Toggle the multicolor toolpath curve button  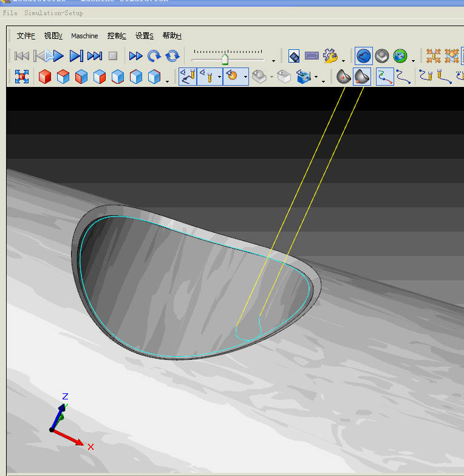(385, 77)
